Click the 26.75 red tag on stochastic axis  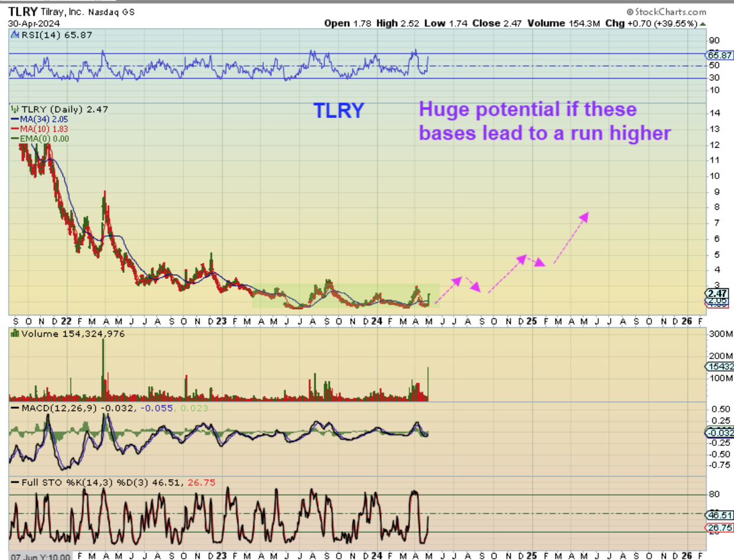click(720, 528)
